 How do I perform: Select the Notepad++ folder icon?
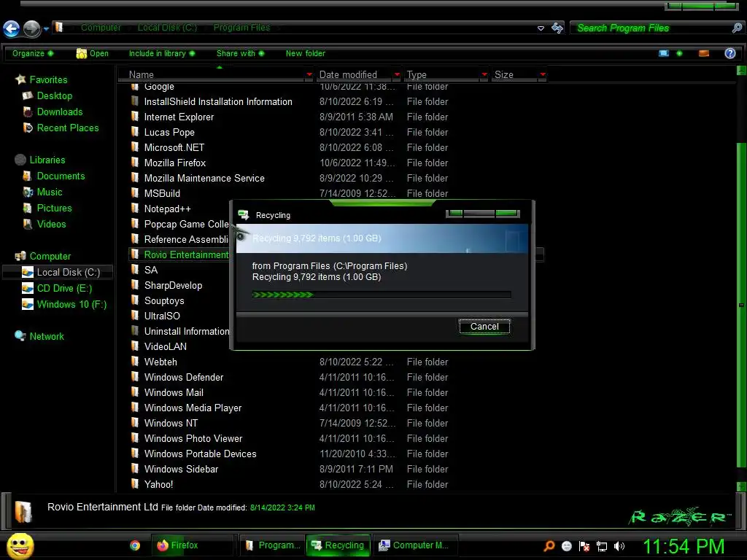(x=135, y=209)
